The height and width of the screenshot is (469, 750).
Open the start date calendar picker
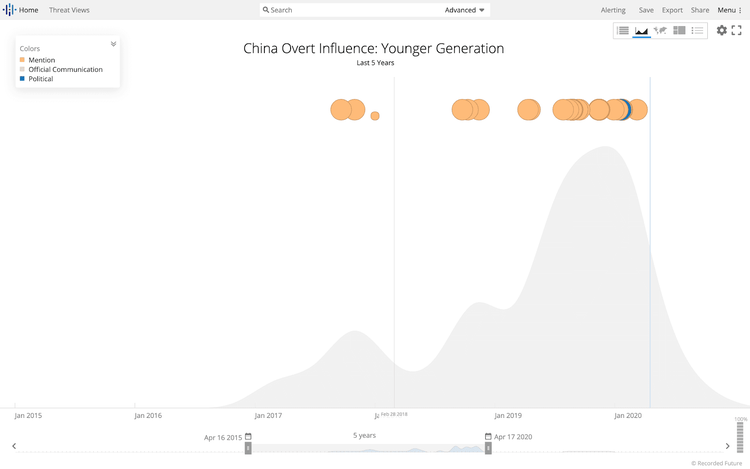248,437
